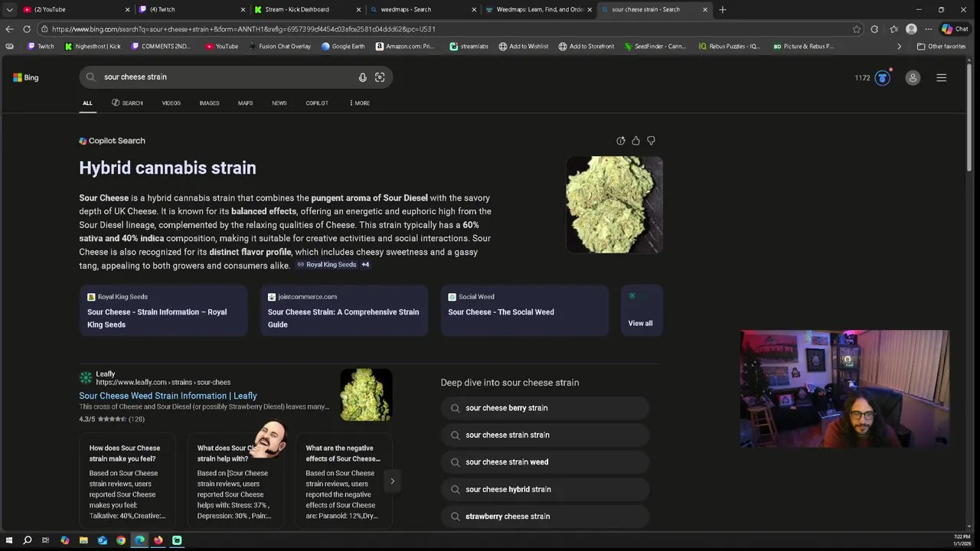Search suggestion strawberry cheese strain
This screenshot has width=980, height=551.
[545, 517]
